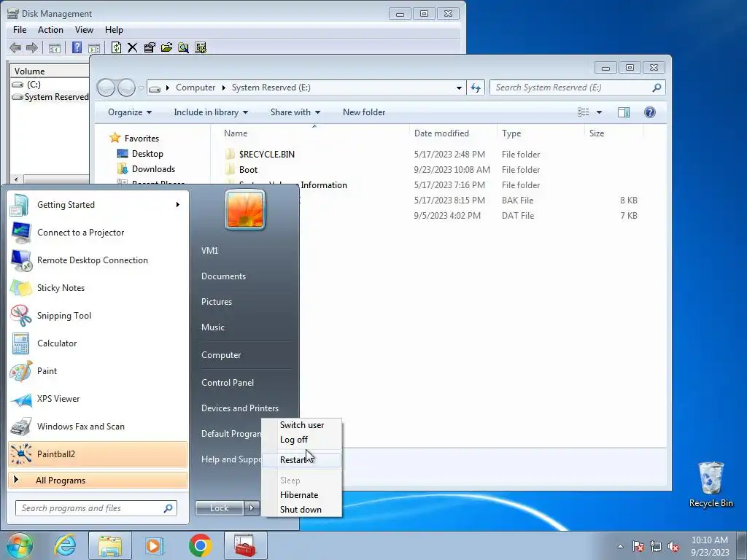Viewport: 747px width, 560px height.
Task: Open the Help menu in Disk Management
Action: (x=114, y=29)
